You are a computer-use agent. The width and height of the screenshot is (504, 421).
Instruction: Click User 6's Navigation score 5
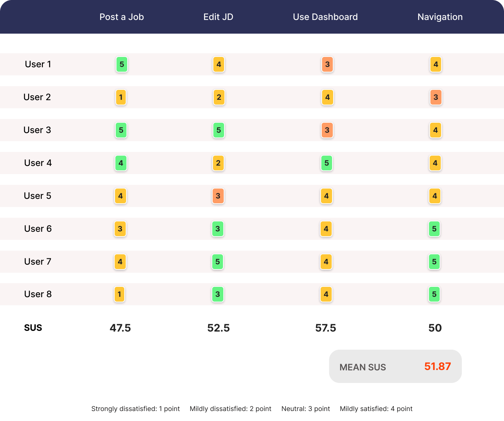tap(434, 229)
